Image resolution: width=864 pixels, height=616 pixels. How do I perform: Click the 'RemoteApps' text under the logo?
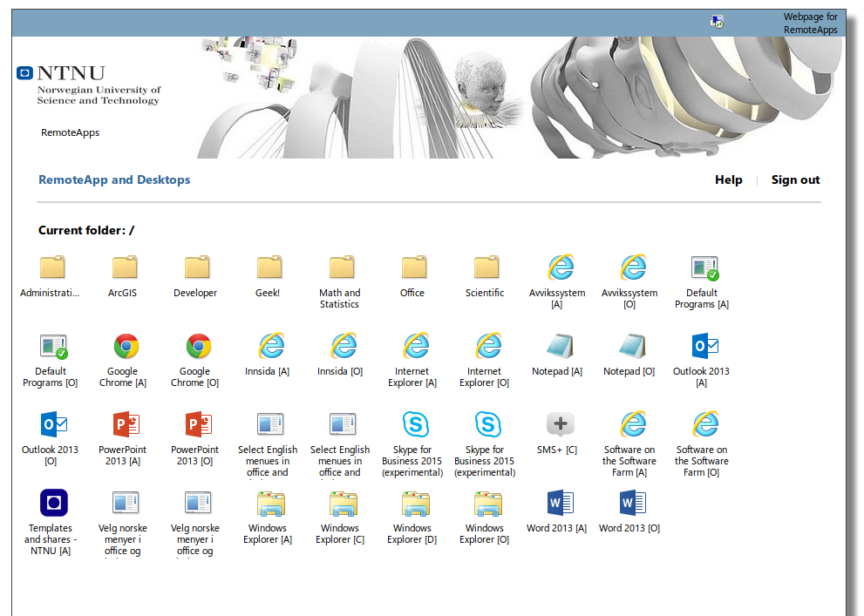[x=70, y=132]
